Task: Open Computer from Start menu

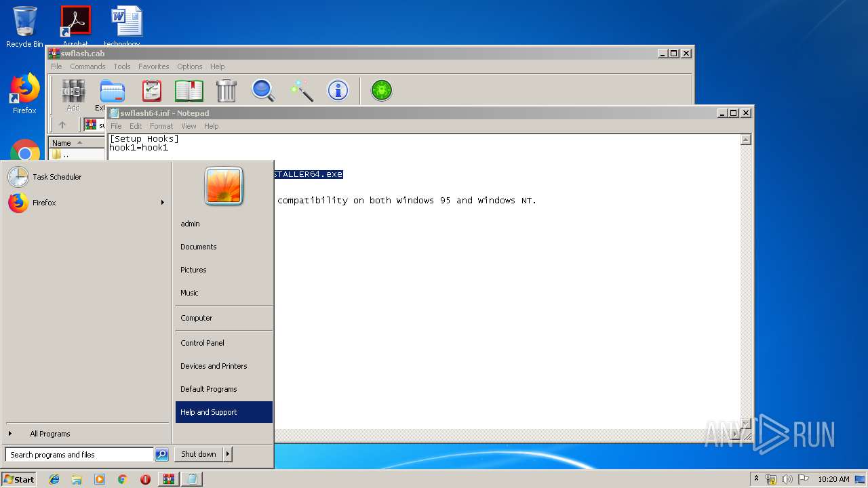Action: pyautogui.click(x=224, y=318)
